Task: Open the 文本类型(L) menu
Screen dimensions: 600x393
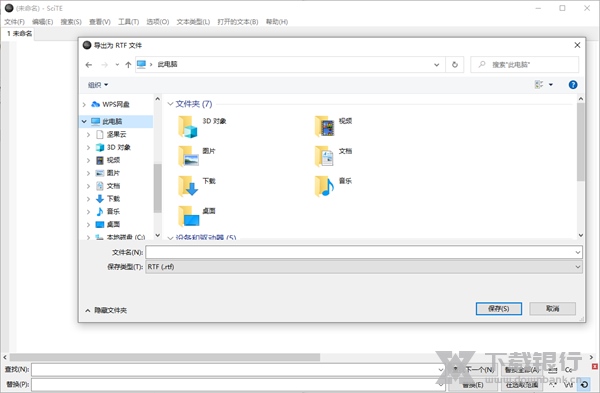Action: coord(193,22)
